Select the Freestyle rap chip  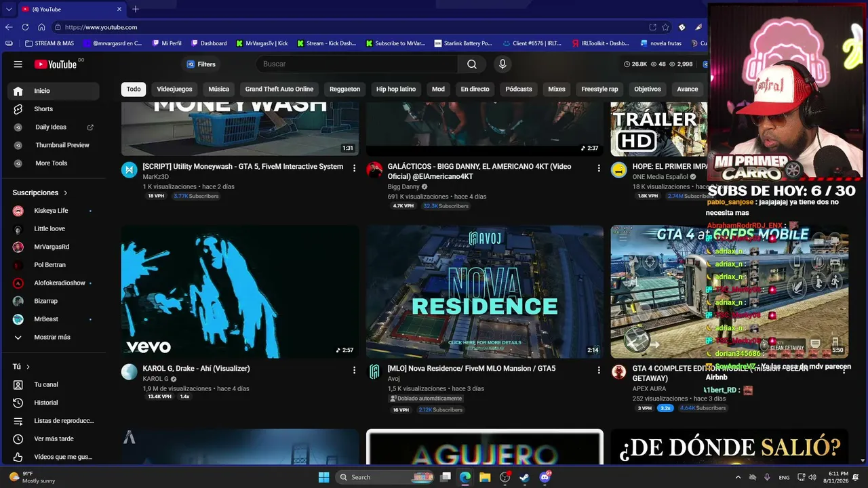coord(599,89)
